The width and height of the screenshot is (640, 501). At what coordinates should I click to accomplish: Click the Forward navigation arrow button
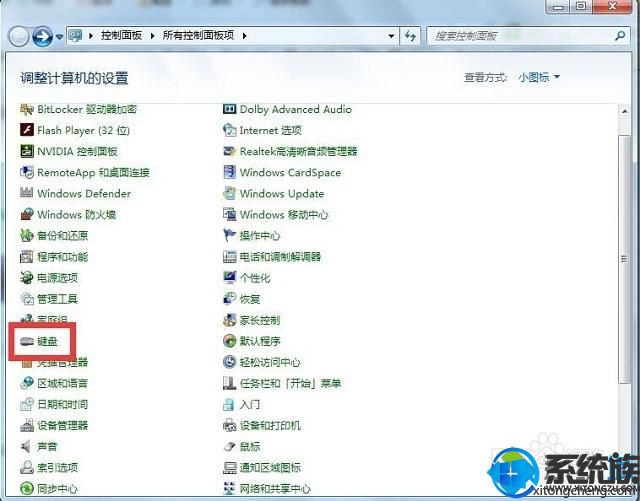[42, 37]
